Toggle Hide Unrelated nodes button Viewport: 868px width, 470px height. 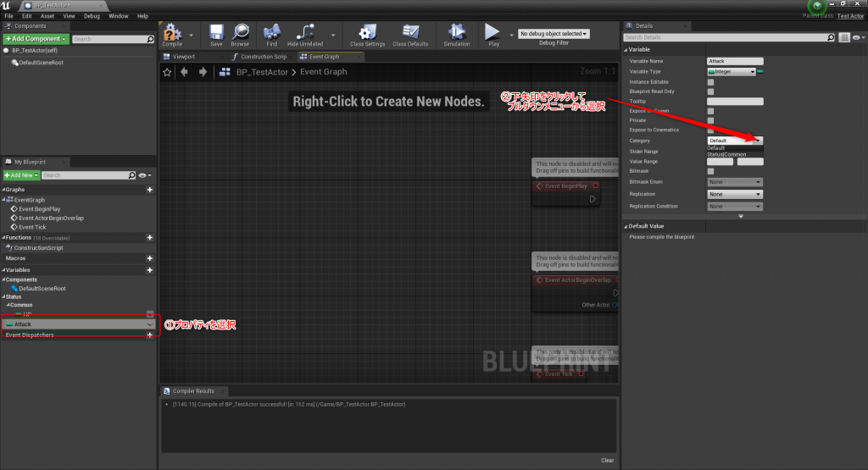[x=305, y=35]
